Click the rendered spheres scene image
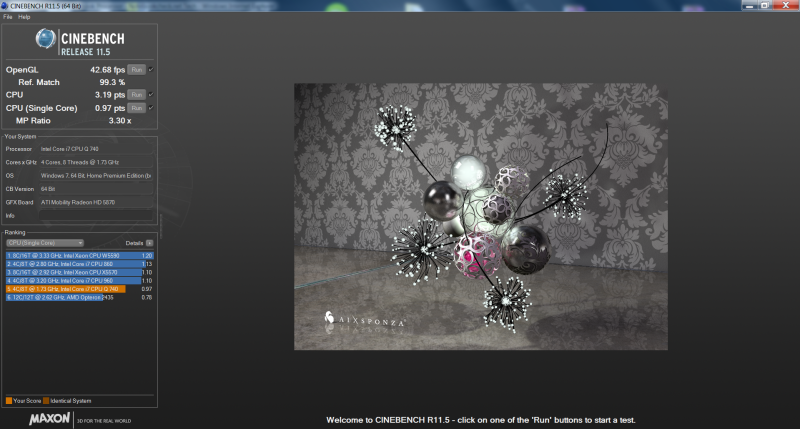Viewport: 800px width, 429px height. coord(481,216)
